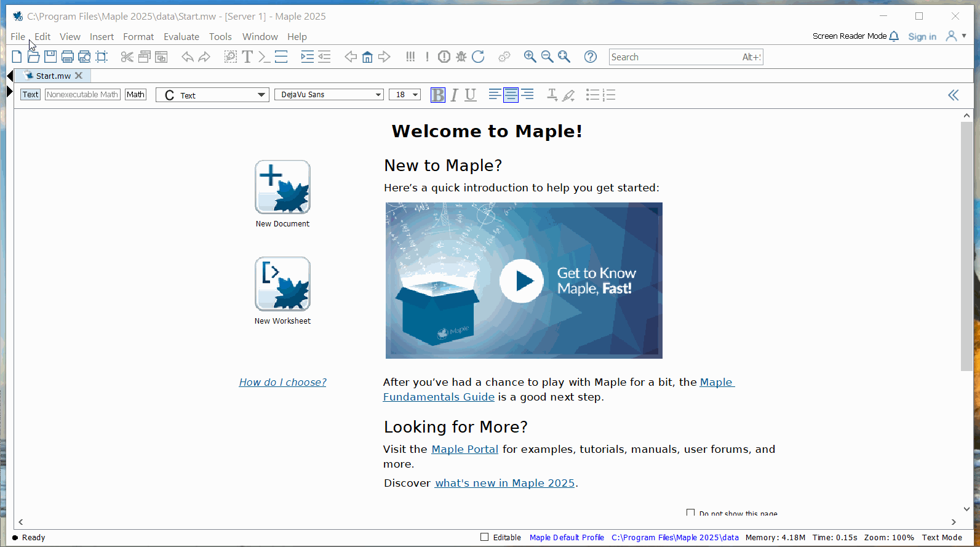Click the help question mark icon

(x=590, y=57)
